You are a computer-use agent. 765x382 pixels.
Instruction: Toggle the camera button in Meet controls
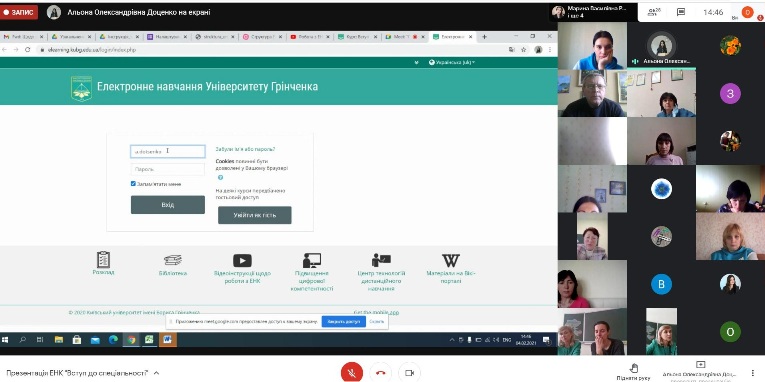[409, 373]
